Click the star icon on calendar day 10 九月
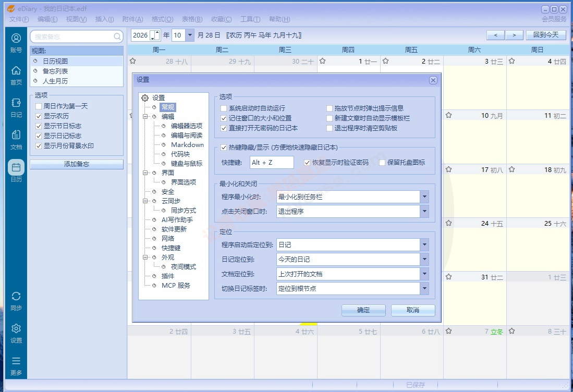Screen dimensions: 573x392 449,115
